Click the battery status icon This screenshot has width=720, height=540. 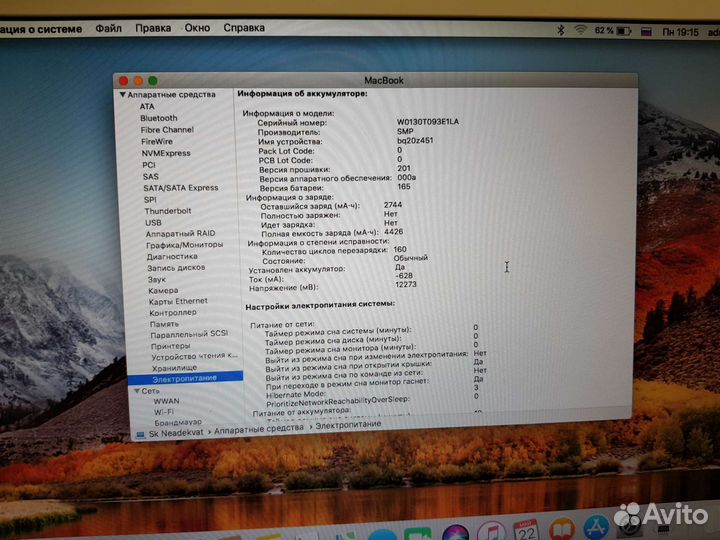coord(624,31)
